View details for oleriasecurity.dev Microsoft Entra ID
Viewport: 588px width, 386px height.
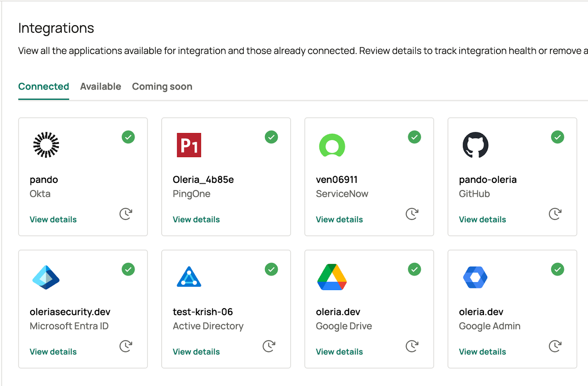(53, 352)
